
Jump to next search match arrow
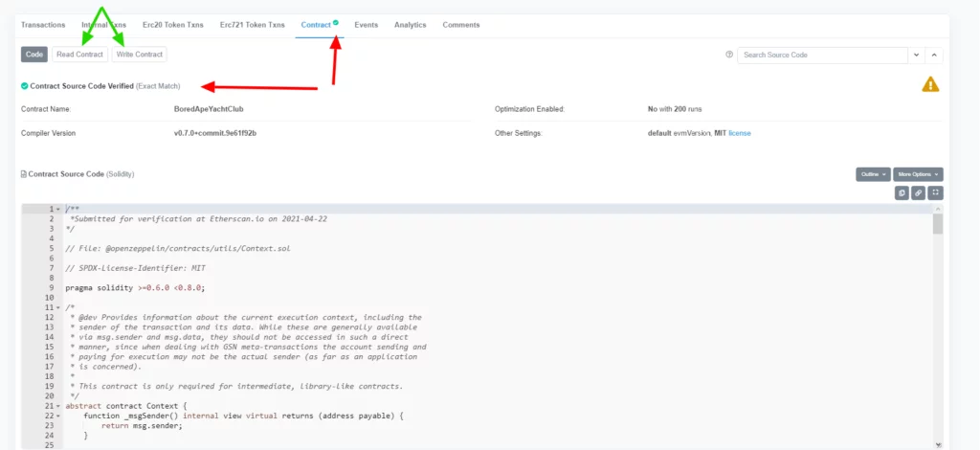click(918, 56)
